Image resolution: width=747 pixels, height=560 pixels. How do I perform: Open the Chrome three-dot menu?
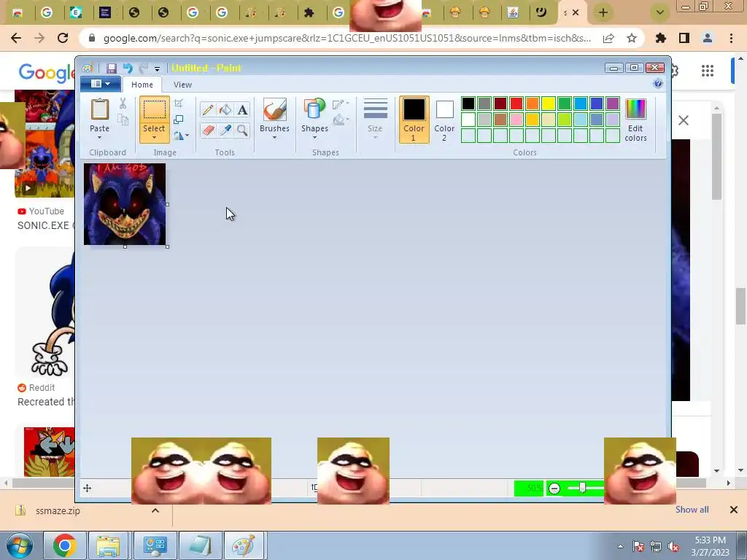(731, 38)
